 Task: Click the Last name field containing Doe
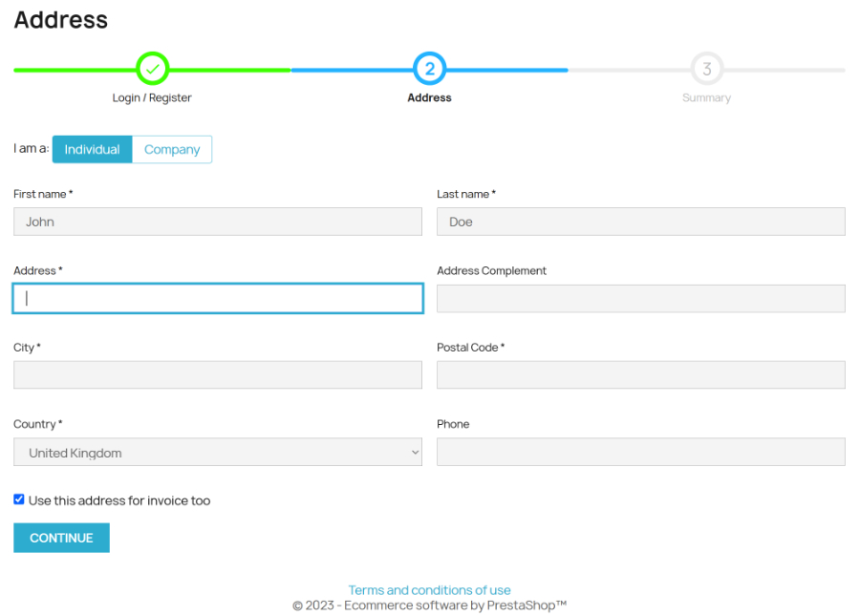[640, 222]
